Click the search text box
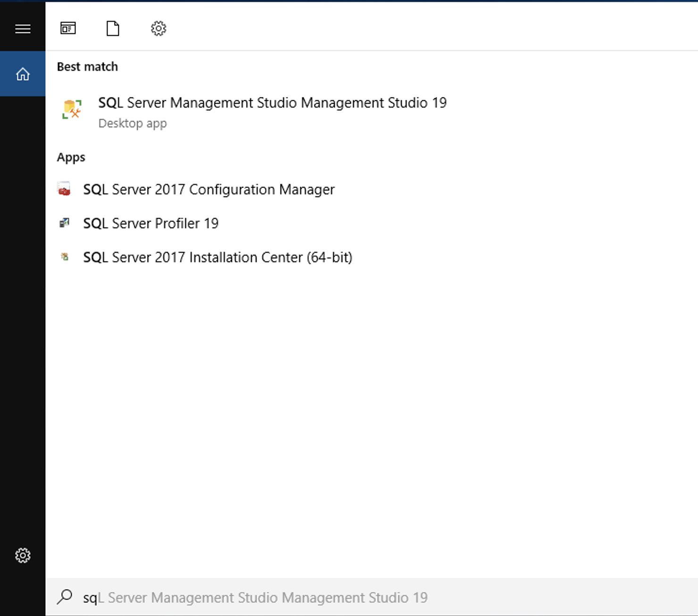 click(372, 597)
